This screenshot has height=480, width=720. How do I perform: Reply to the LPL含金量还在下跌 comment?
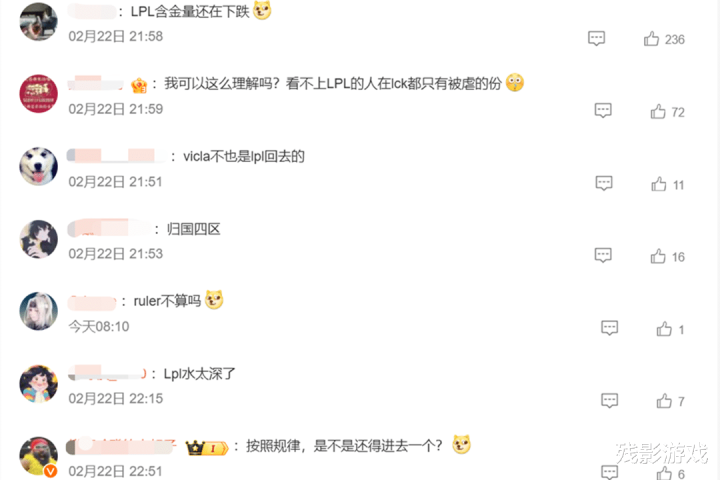pos(596,39)
